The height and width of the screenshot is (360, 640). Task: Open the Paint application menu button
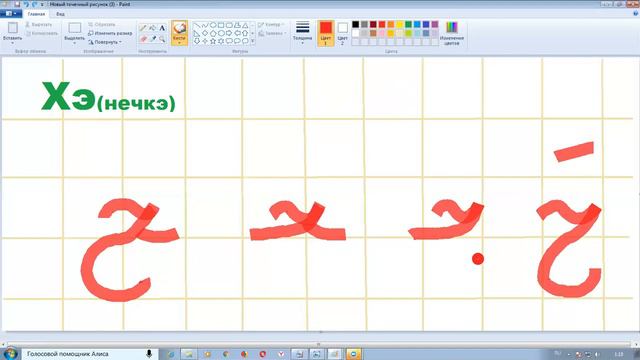[11, 13]
